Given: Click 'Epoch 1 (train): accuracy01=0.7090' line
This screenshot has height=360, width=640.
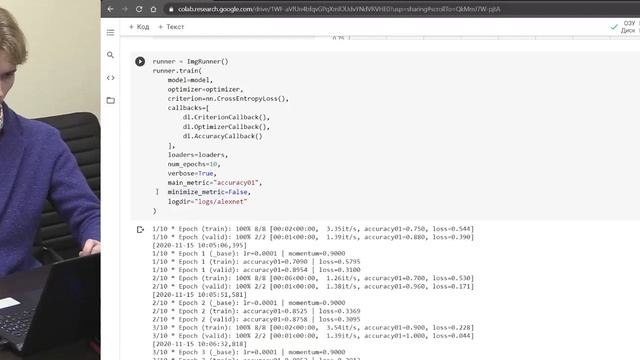Looking at the screenshot, I should 256,262.
